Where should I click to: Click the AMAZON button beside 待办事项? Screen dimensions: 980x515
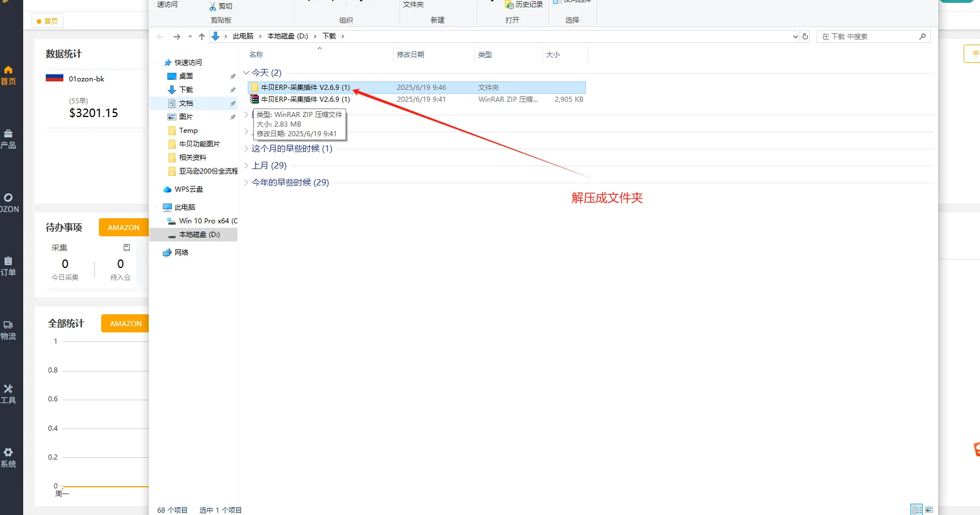(x=123, y=227)
